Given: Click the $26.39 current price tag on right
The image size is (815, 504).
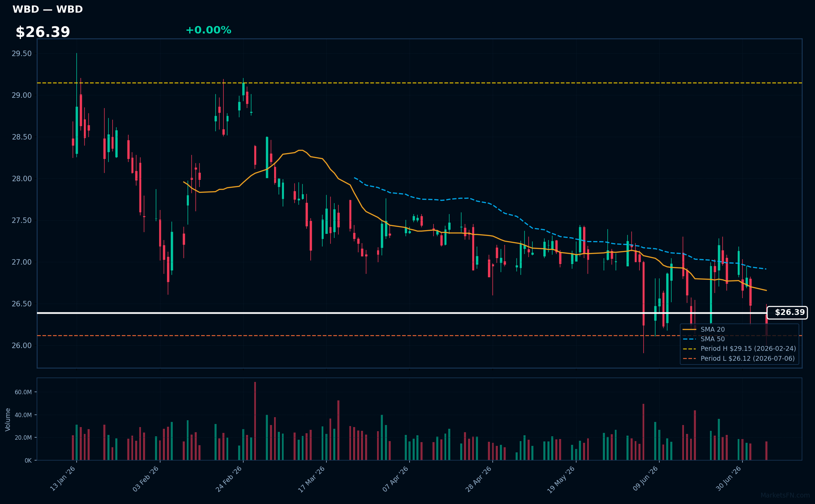Looking at the screenshot, I should point(787,313).
